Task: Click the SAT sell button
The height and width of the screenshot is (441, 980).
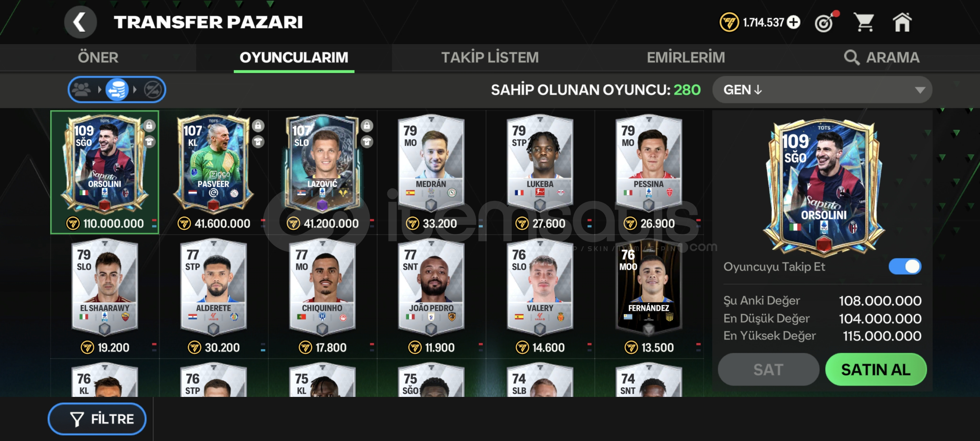Action: 768,370
